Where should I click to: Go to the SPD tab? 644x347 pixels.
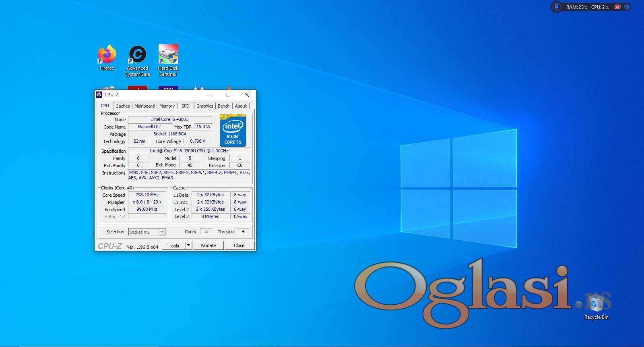click(x=185, y=106)
